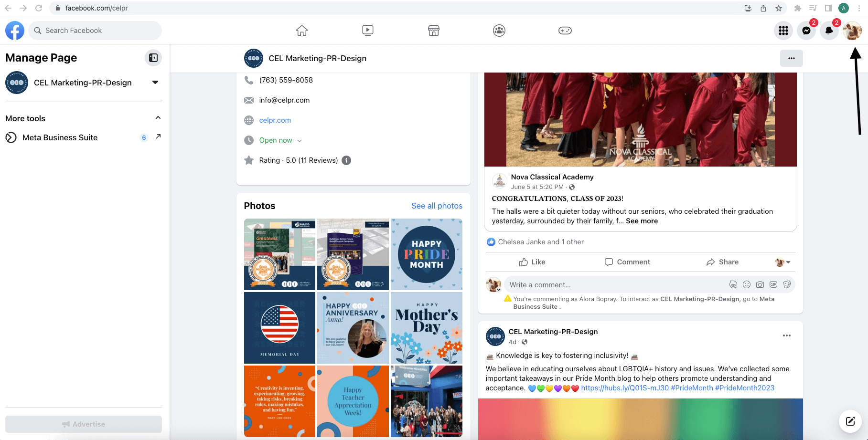Open the notifications bell
Image resolution: width=868 pixels, height=440 pixels.
pyautogui.click(x=829, y=31)
